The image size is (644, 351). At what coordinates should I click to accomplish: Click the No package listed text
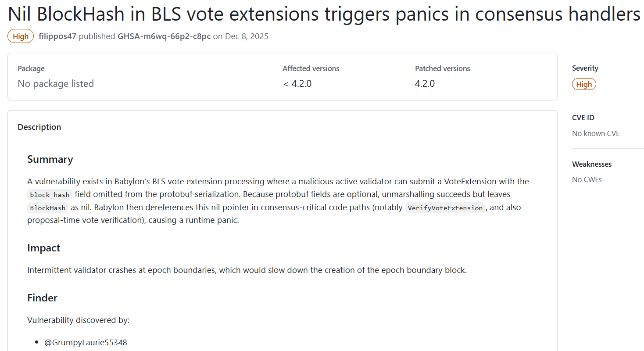pyautogui.click(x=56, y=83)
